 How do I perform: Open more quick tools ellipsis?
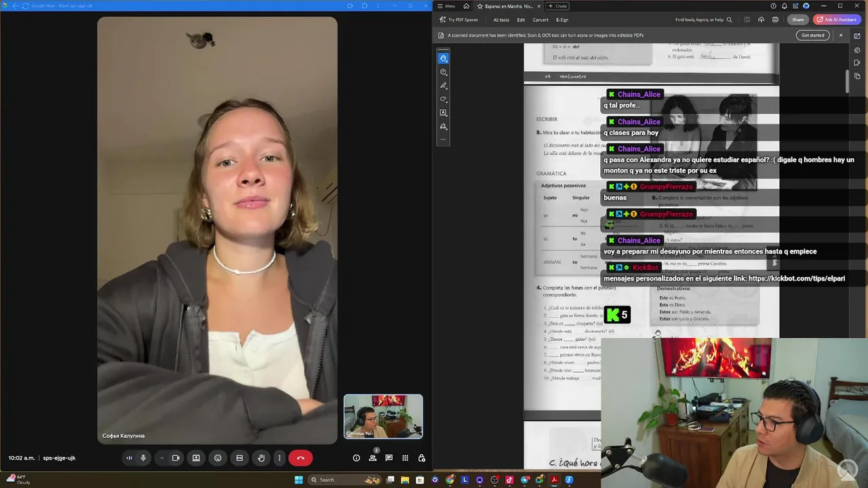[x=443, y=140]
